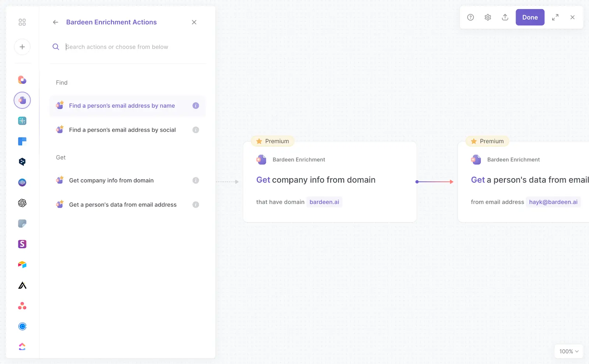Click the plus button to add a new step
The height and width of the screenshot is (364, 589).
pyautogui.click(x=22, y=47)
